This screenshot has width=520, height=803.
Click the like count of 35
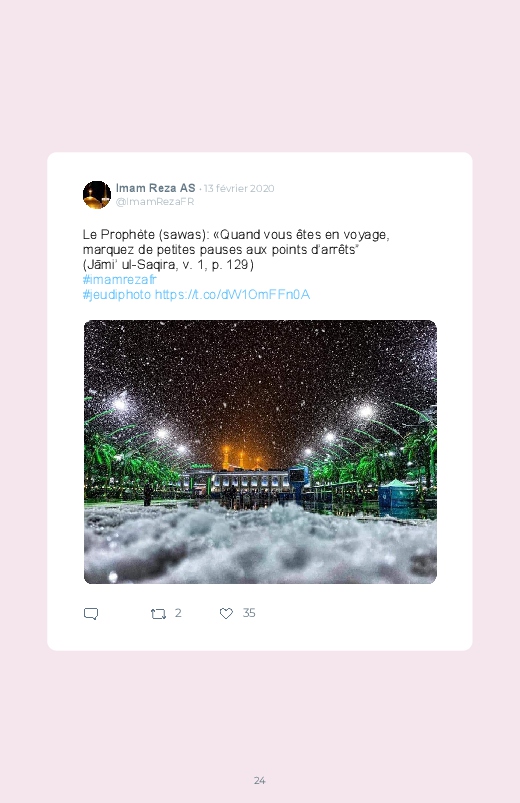[x=249, y=612]
